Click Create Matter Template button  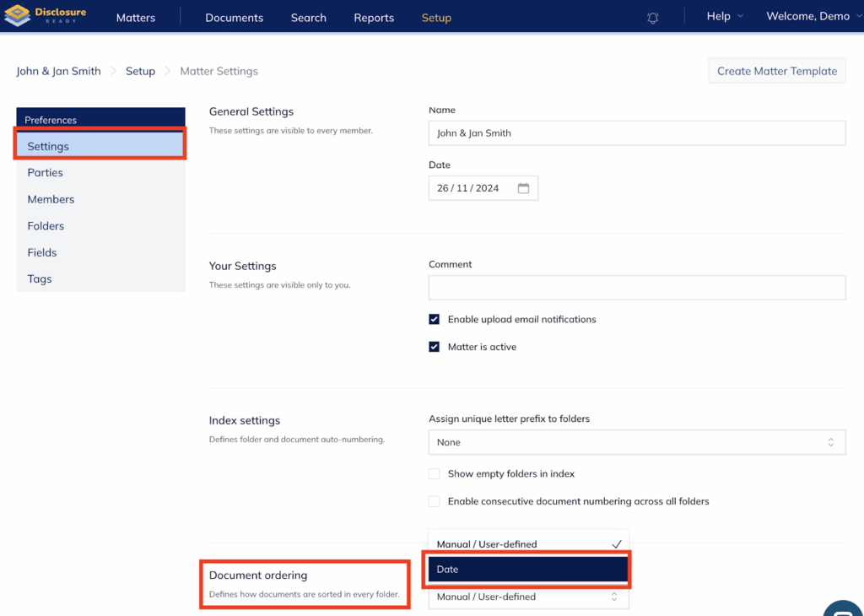[x=776, y=71]
